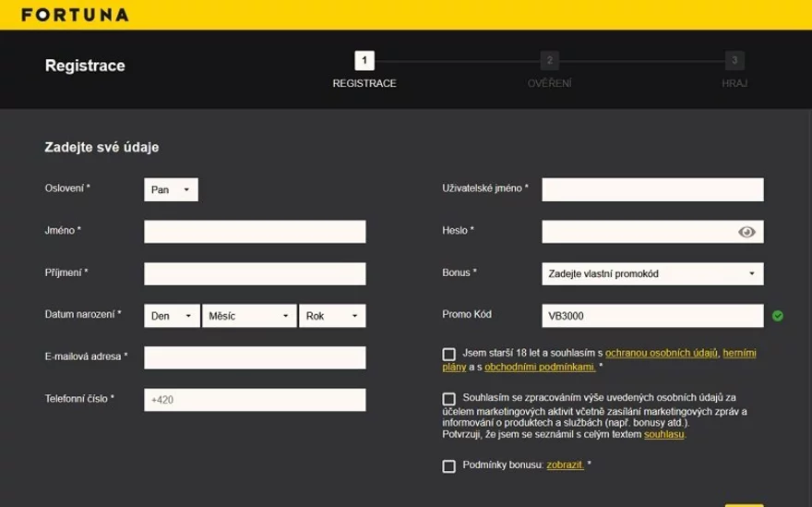Image resolution: width=812 pixels, height=507 pixels.
Task: Check the Podmínky bonusu checkbox
Action: tap(449, 466)
